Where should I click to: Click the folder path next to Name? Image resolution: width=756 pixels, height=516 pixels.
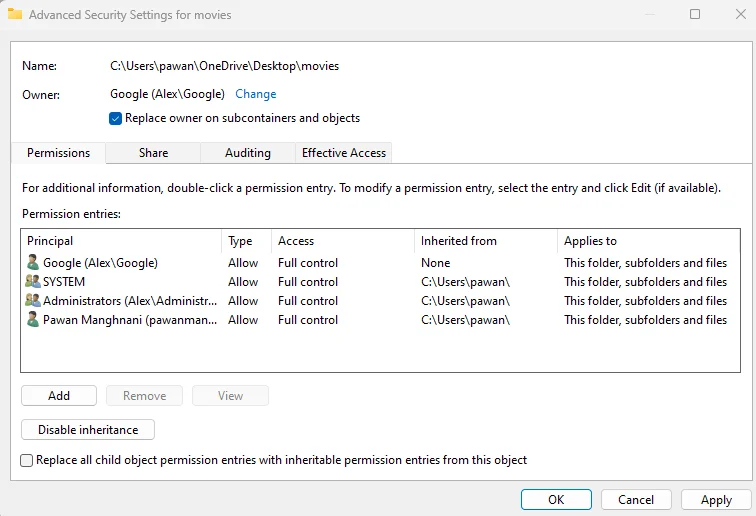(225, 66)
